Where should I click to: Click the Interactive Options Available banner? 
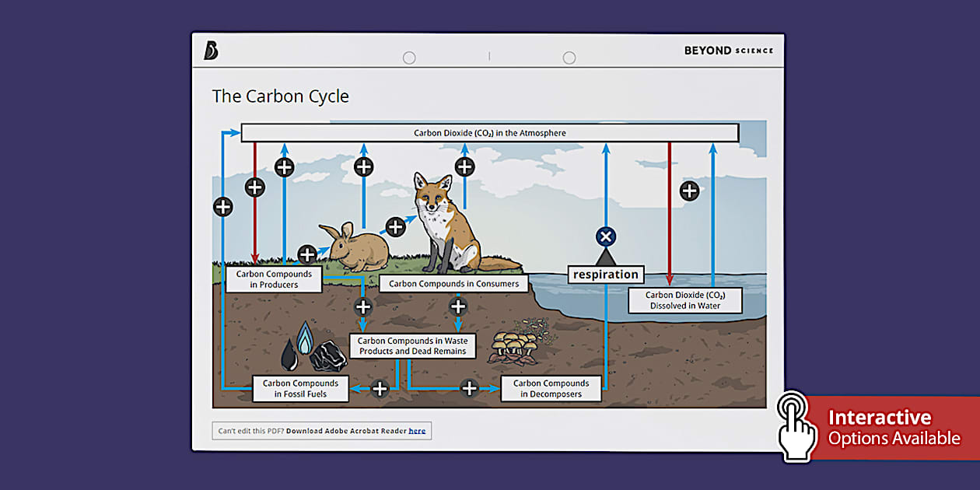coord(893,427)
